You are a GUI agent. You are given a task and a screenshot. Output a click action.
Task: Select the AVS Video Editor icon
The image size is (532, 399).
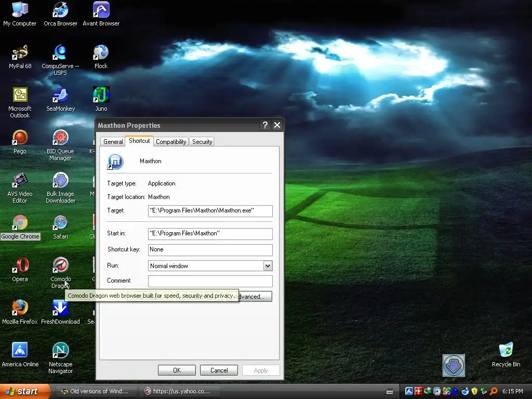(x=20, y=188)
